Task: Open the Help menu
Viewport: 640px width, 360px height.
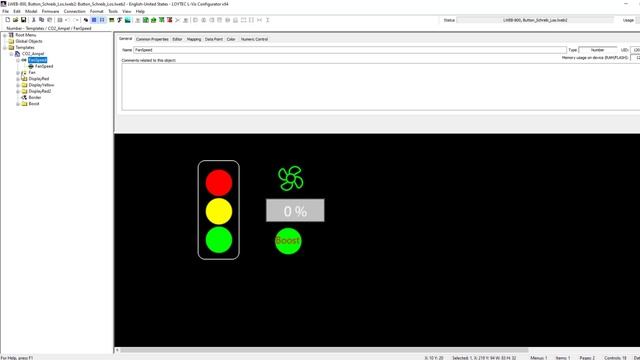Action: click(140, 11)
